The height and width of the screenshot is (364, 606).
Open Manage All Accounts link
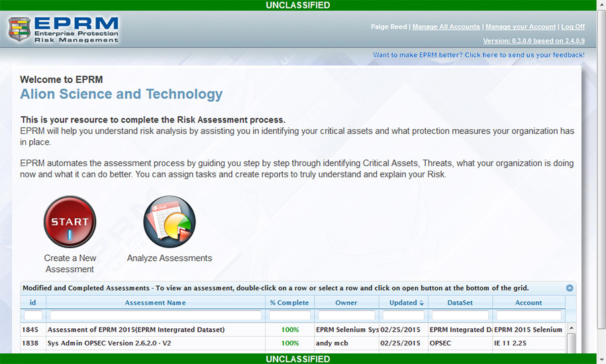click(x=446, y=26)
